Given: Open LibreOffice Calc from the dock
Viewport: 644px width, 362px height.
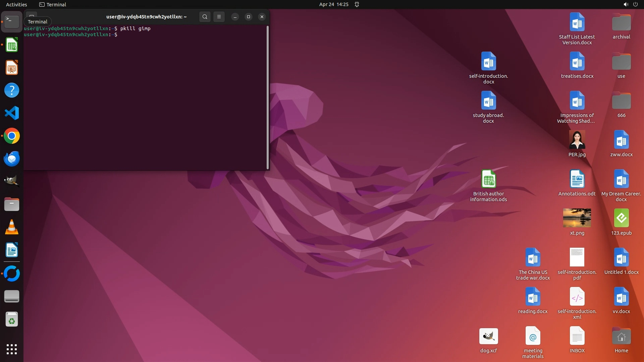Looking at the screenshot, I should click(x=12, y=45).
